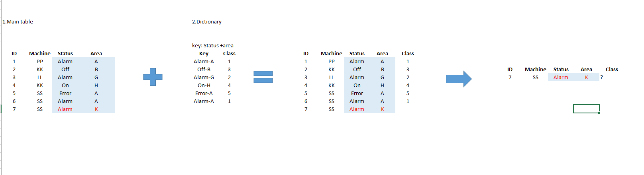Select "LL" in the leftmost main table
Image resolution: width=644 pixels, height=175 pixels.
click(40, 78)
